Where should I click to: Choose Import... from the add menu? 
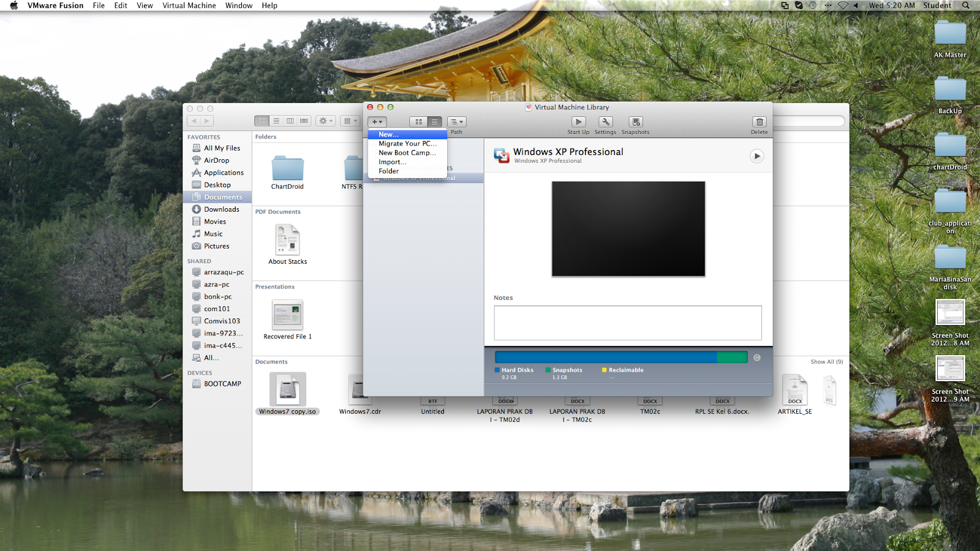coord(407,162)
